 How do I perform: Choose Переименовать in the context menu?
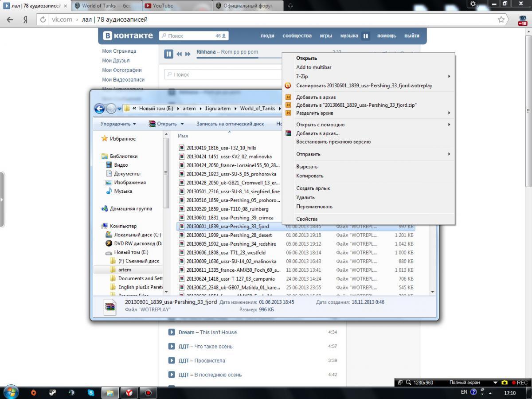368,207
